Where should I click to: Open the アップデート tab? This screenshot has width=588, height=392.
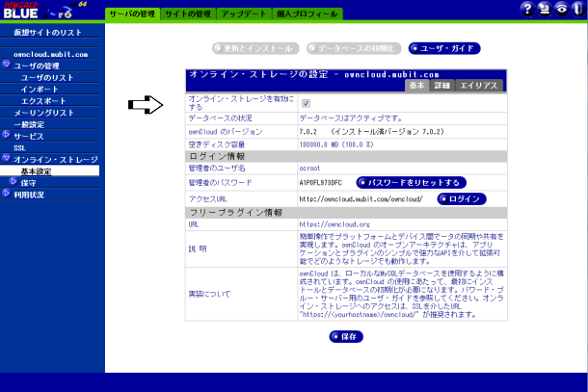(244, 13)
